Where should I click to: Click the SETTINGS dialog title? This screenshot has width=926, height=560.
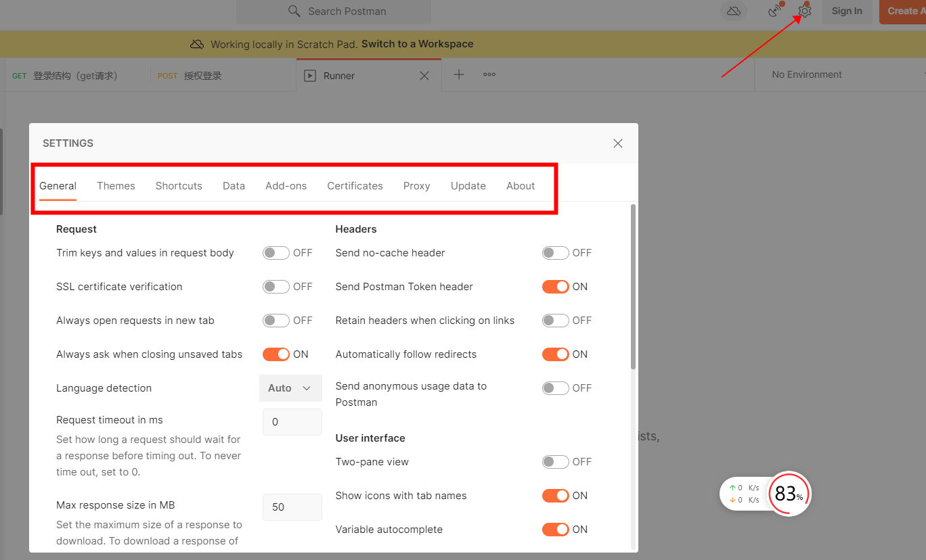pyautogui.click(x=68, y=143)
